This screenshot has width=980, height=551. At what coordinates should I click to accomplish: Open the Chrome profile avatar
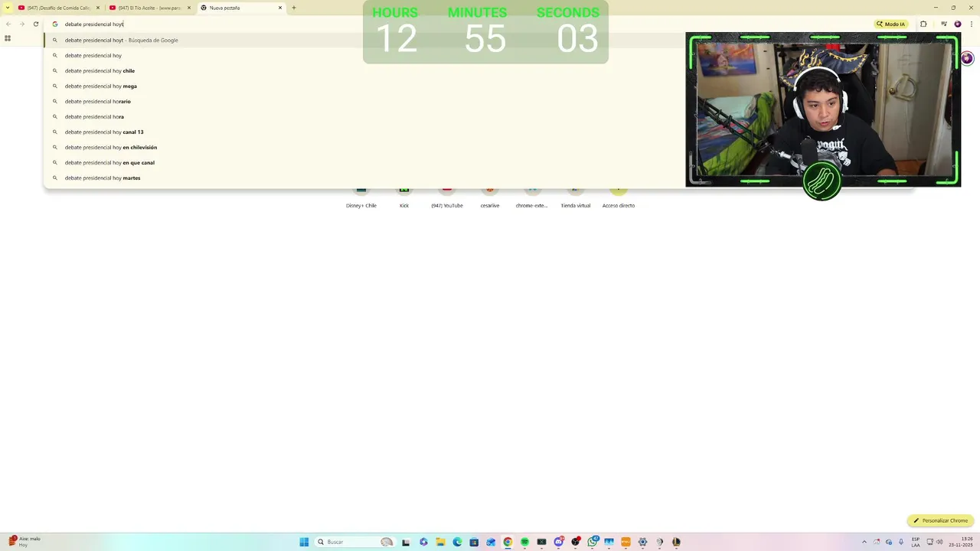[957, 24]
